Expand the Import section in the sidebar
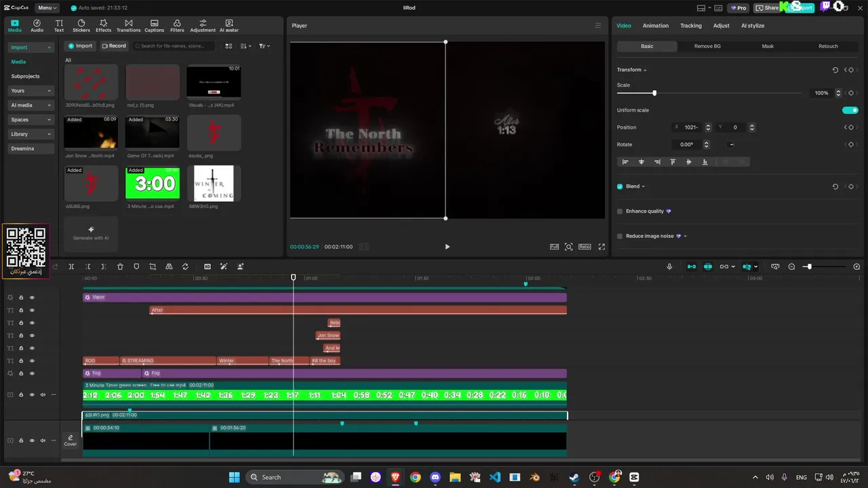This screenshot has width=868, height=488. 31,47
